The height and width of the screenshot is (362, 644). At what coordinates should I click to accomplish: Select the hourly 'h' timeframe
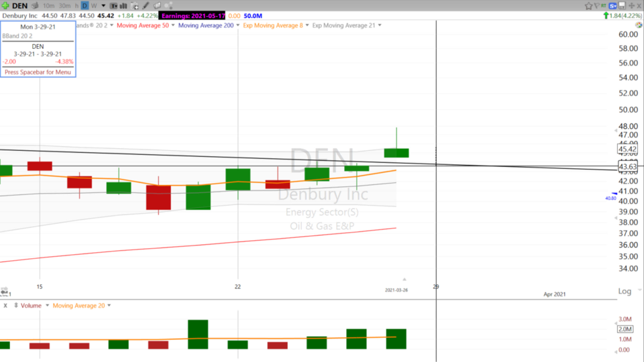pyautogui.click(x=76, y=6)
